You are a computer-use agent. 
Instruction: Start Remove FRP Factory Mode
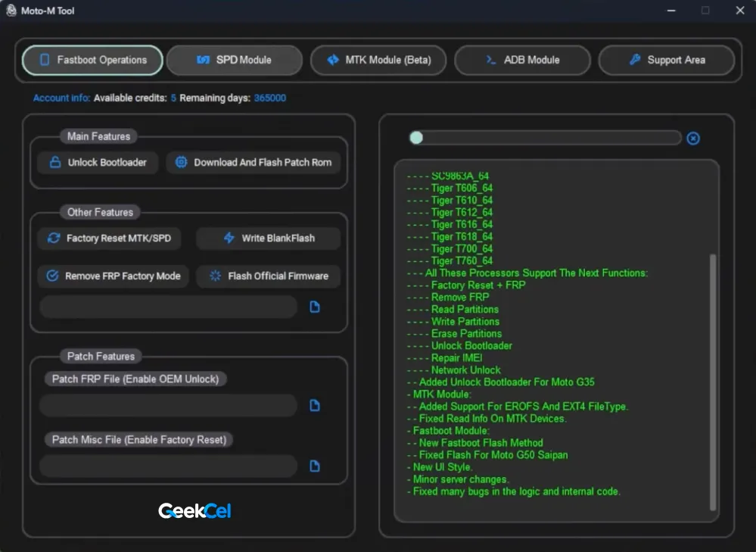[114, 276]
